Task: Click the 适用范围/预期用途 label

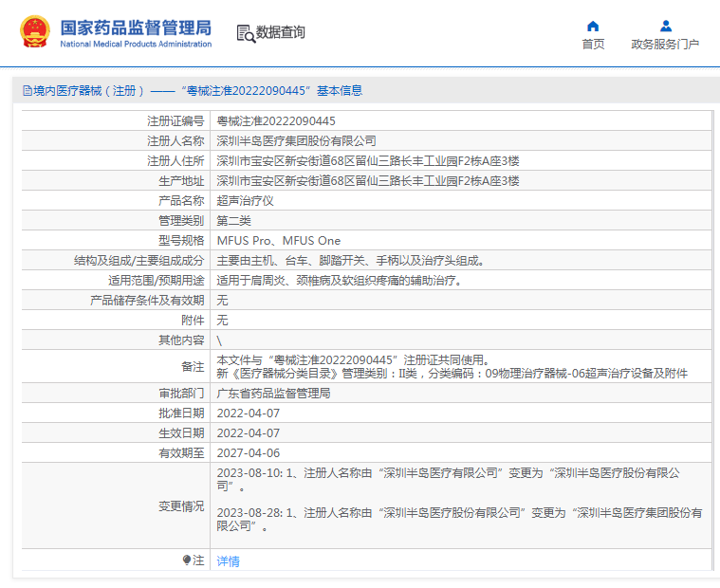Action: pyautogui.click(x=157, y=281)
